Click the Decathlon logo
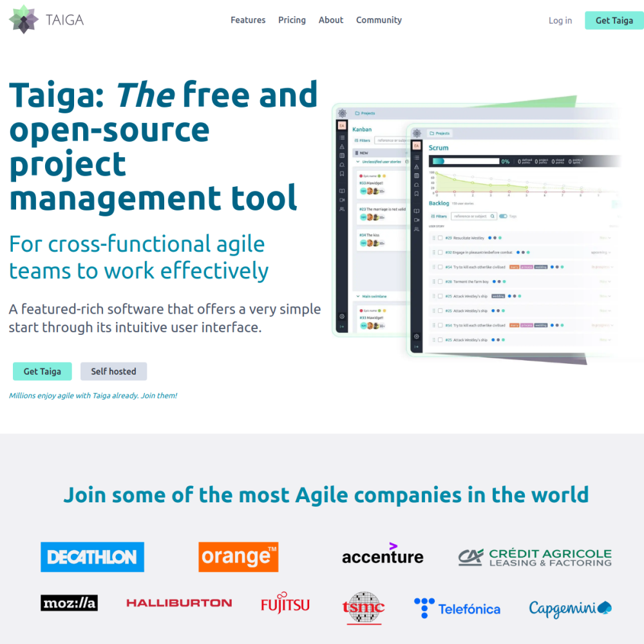Viewport: 644px width, 644px height. [92, 557]
